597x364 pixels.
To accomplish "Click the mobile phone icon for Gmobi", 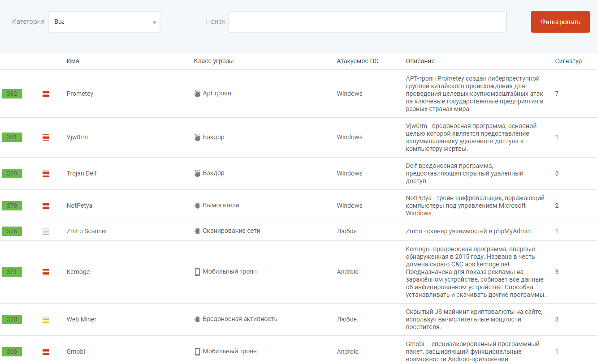I will pos(197,351).
